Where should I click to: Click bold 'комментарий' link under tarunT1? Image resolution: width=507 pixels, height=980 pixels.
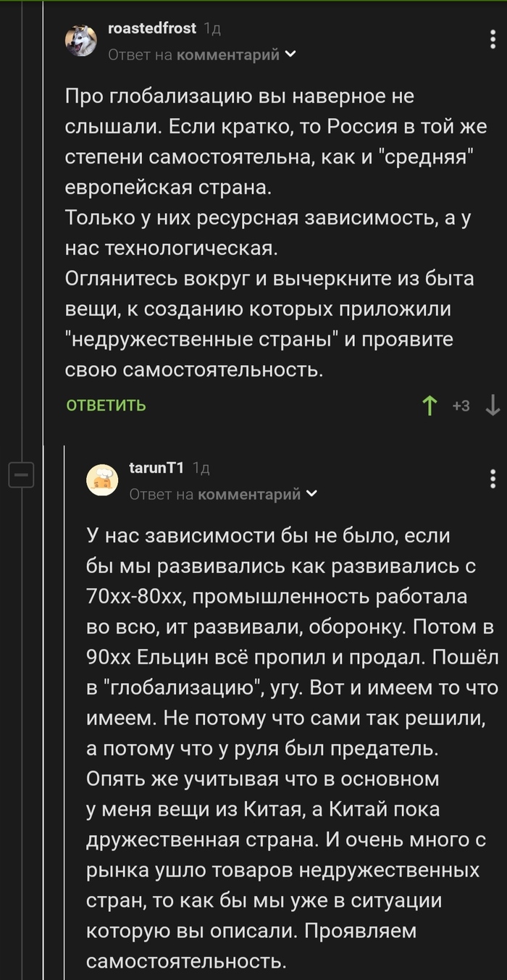(248, 495)
